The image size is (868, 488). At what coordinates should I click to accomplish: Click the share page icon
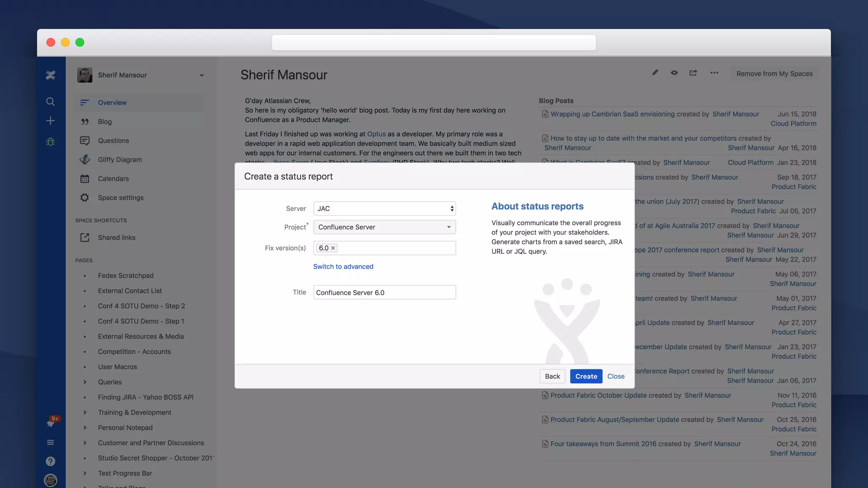pyautogui.click(x=693, y=73)
